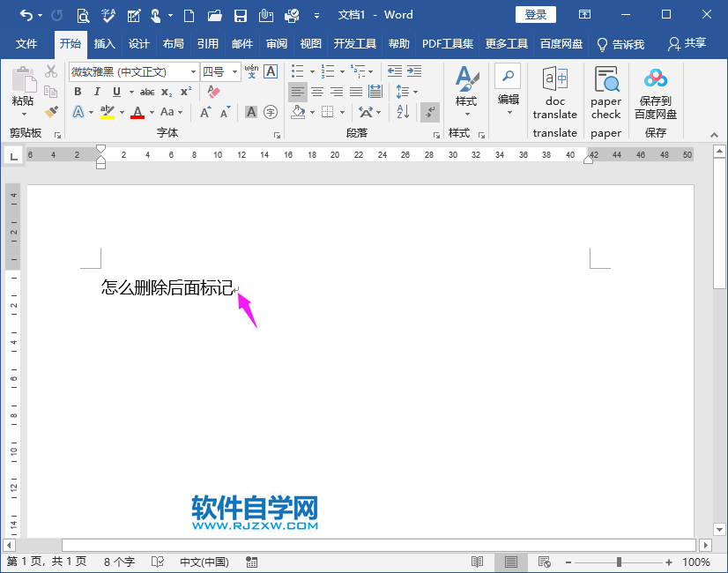Toggle bold formatting
This screenshot has height=573, width=728.
coord(78,92)
